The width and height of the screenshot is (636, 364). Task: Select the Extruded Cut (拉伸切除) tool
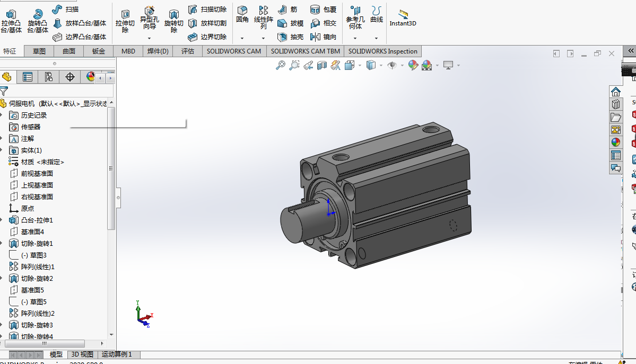point(125,22)
